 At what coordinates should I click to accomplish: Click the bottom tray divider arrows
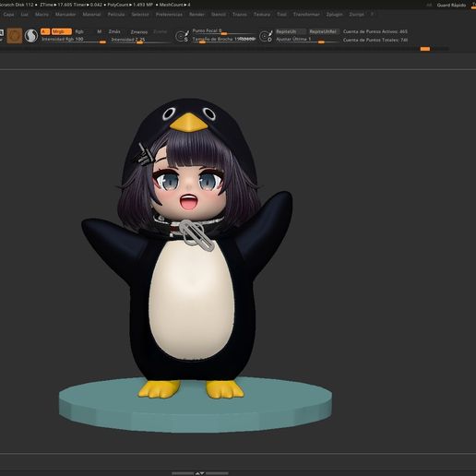(200, 473)
